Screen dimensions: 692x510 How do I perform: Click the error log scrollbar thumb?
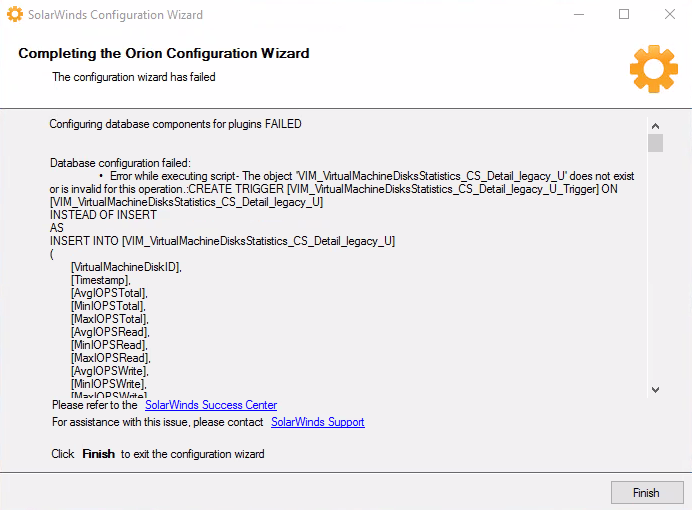(655, 143)
